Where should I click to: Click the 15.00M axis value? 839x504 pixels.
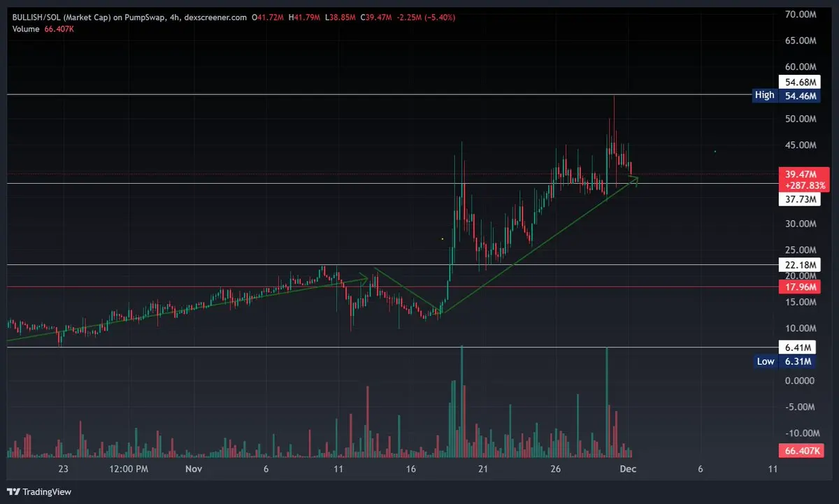pos(801,302)
